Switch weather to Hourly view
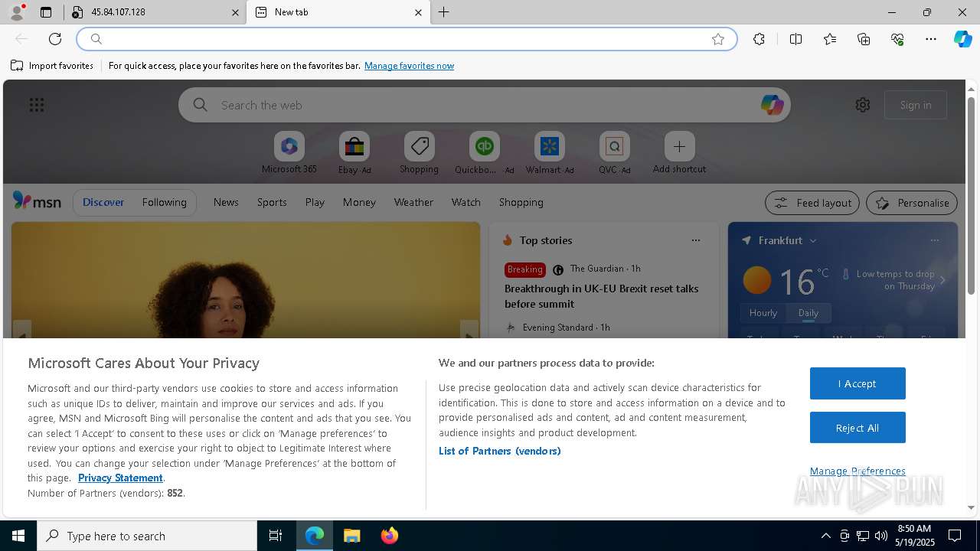 click(x=763, y=313)
